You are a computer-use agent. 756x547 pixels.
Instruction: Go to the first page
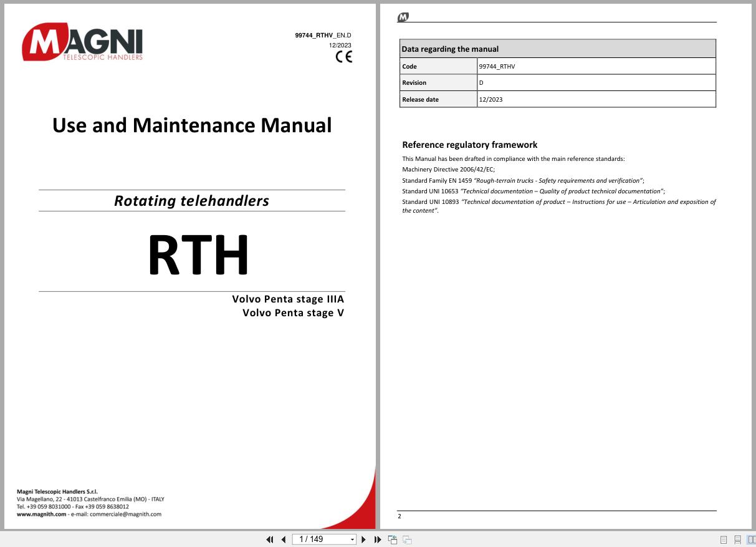click(270, 540)
